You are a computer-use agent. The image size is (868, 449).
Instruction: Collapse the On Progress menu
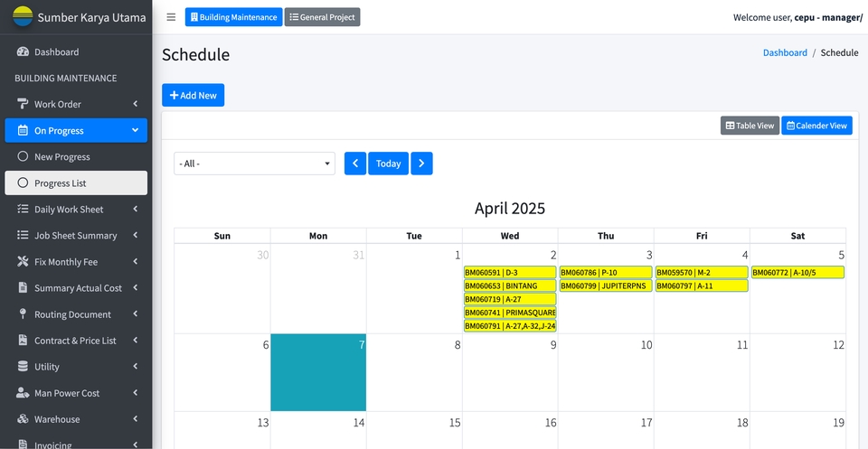(76, 130)
